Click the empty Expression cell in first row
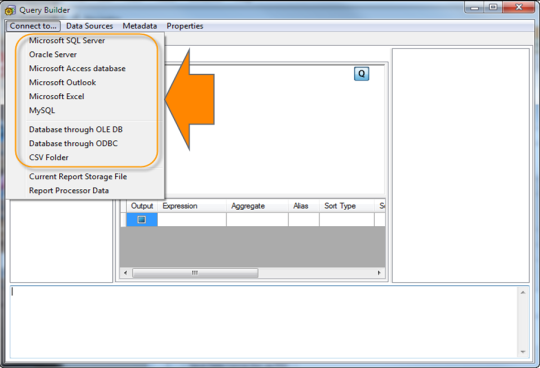 (192, 220)
